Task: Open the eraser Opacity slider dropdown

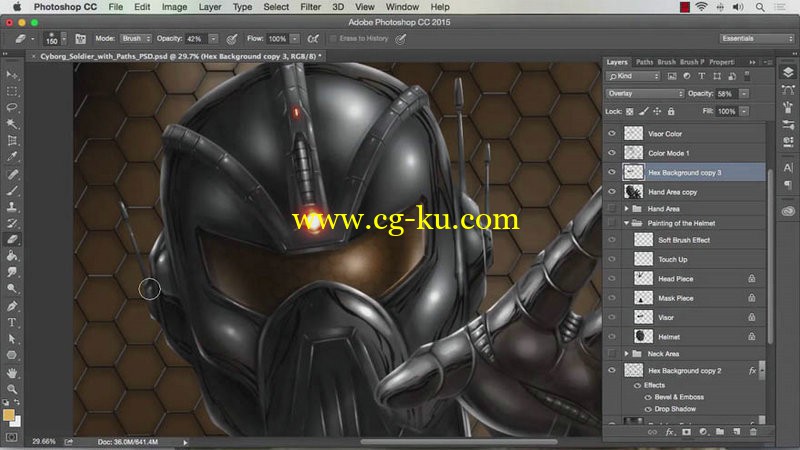Action: click(x=213, y=39)
